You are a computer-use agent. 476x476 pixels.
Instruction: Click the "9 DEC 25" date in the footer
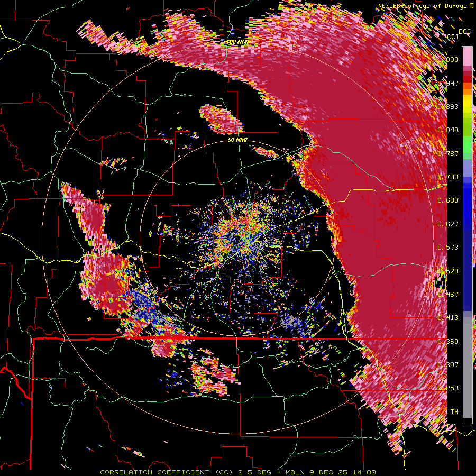pyautogui.click(x=328, y=472)
